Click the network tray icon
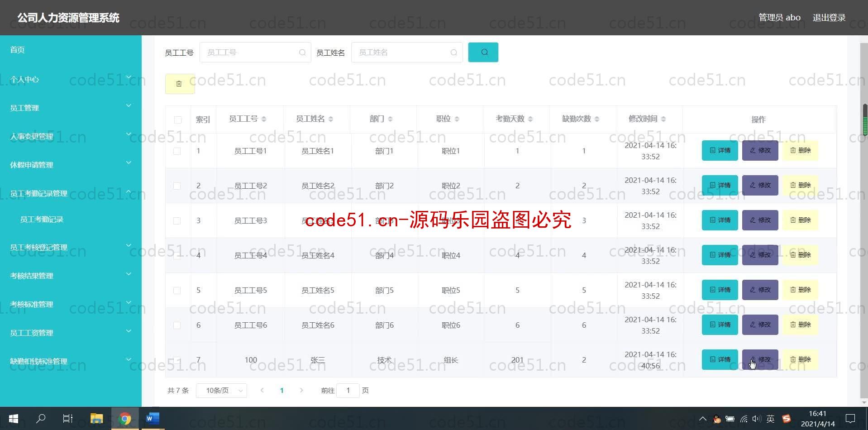868x430 pixels. (744, 419)
